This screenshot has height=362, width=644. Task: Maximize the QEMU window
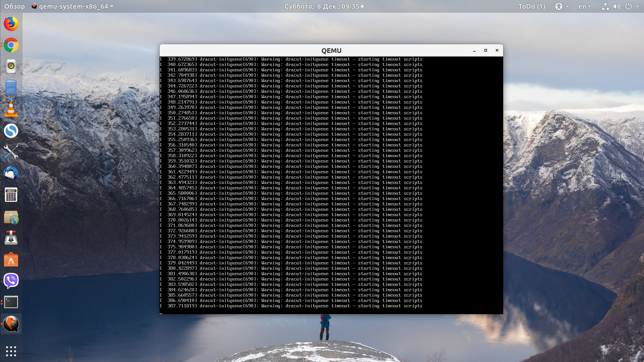point(485,50)
